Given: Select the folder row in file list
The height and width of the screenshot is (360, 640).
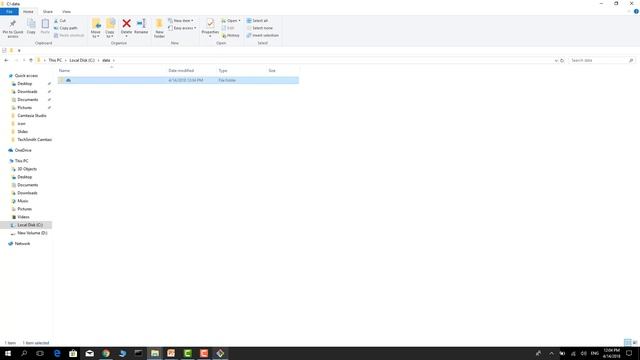Looking at the screenshot, I should coord(178,80).
